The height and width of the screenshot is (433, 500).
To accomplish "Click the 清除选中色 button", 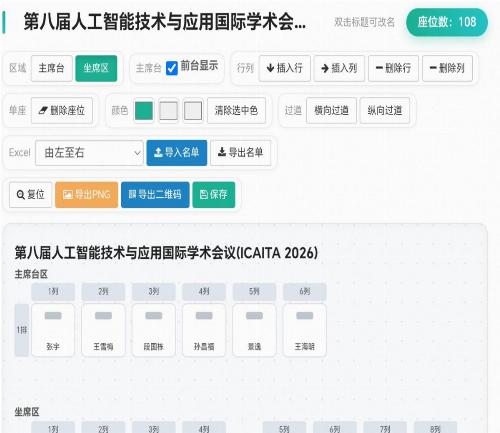I will (x=236, y=110).
